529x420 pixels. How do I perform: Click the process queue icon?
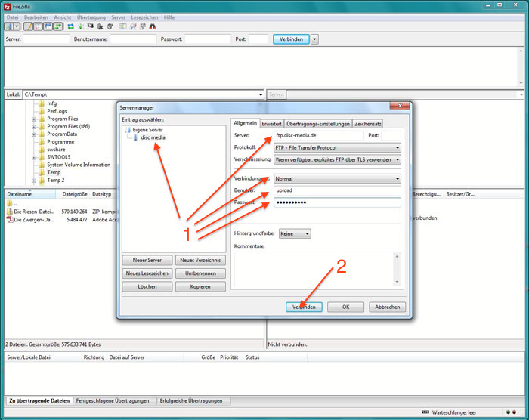click(81, 26)
